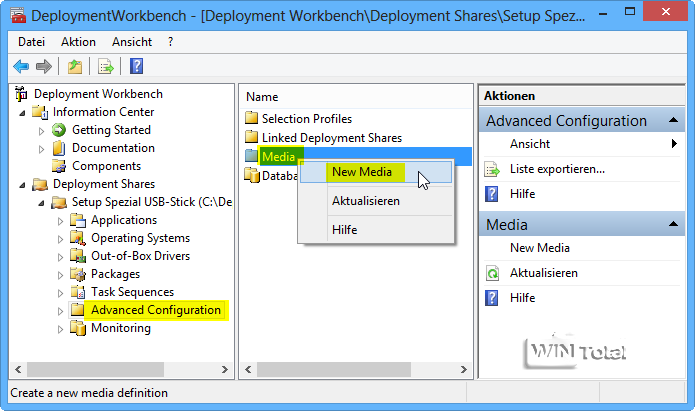Click the Name column header
The width and height of the screenshot is (695, 411).
coord(262,97)
